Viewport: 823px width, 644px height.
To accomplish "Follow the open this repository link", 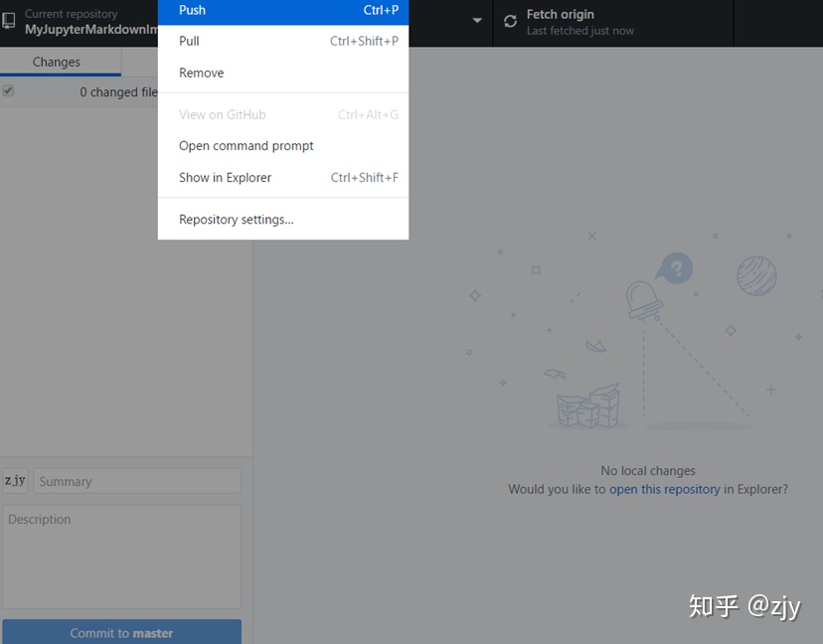I will [x=664, y=489].
